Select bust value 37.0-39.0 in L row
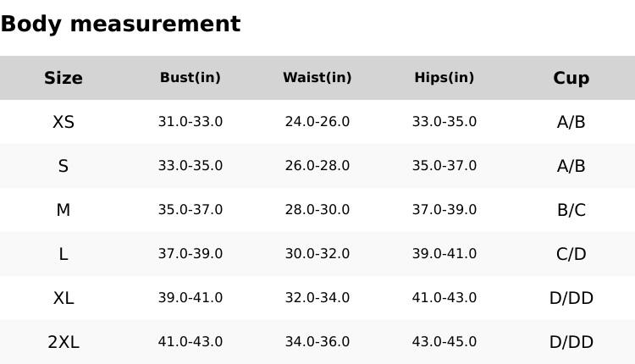This screenshot has height=364, width=635. pyautogui.click(x=190, y=254)
